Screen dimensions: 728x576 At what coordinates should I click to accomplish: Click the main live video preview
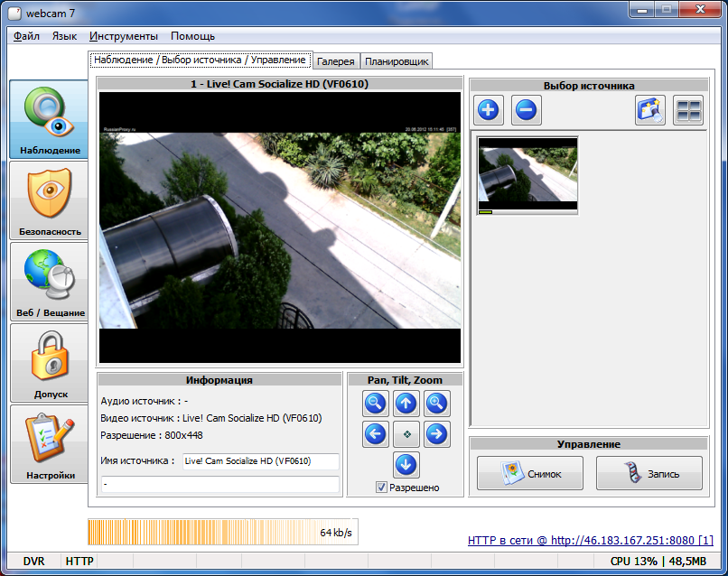[280, 228]
